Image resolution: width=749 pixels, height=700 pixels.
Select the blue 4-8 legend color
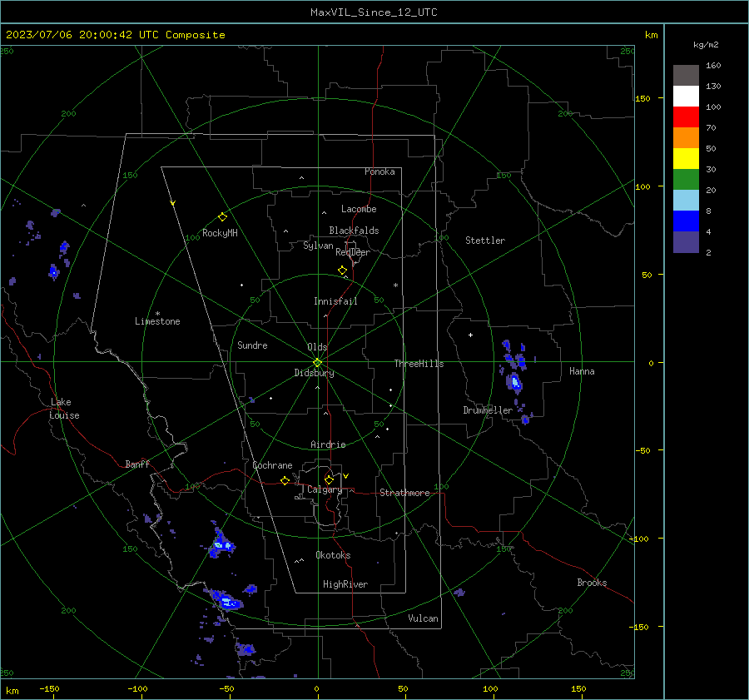pyautogui.click(x=686, y=221)
